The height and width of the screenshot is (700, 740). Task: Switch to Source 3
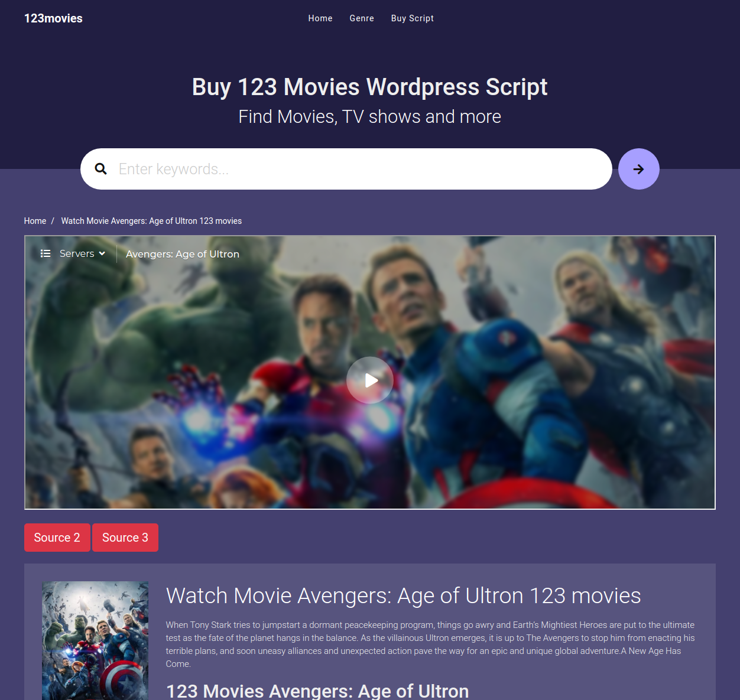(125, 538)
